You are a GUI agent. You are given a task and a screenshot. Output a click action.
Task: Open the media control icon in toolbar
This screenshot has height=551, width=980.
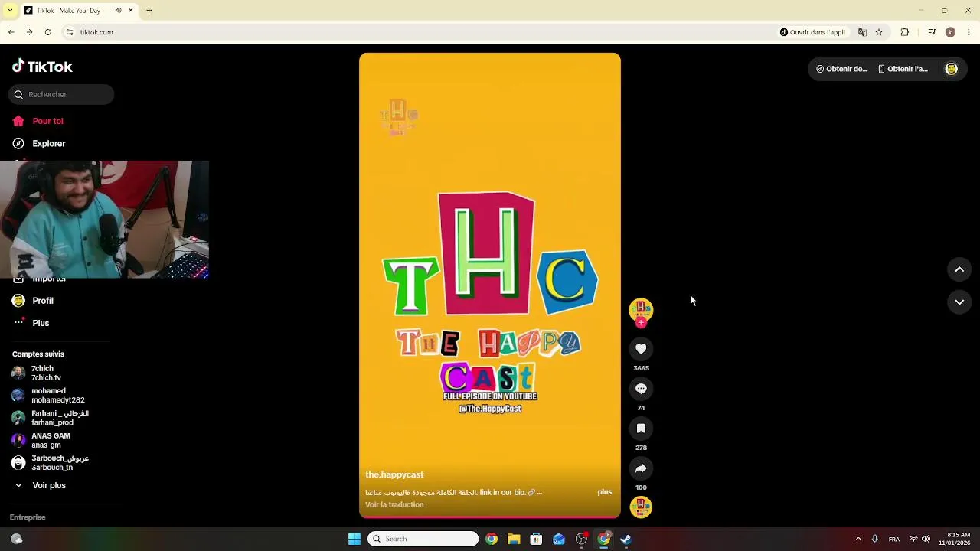(932, 32)
